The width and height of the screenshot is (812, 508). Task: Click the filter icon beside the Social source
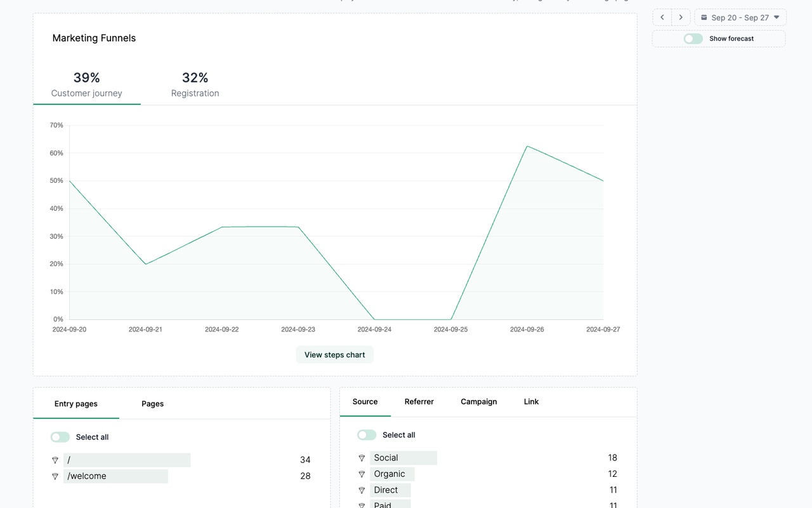click(362, 457)
